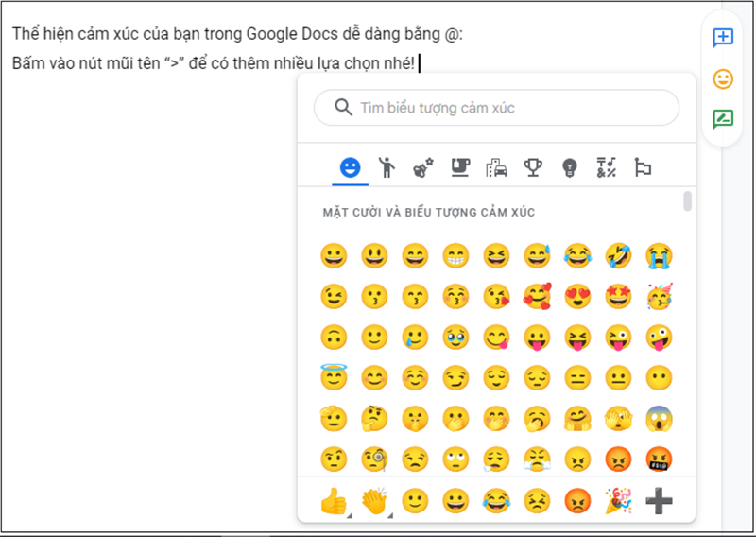Click the Add emoji reaction side icon
Screen dimensions: 756x537
(x=723, y=78)
